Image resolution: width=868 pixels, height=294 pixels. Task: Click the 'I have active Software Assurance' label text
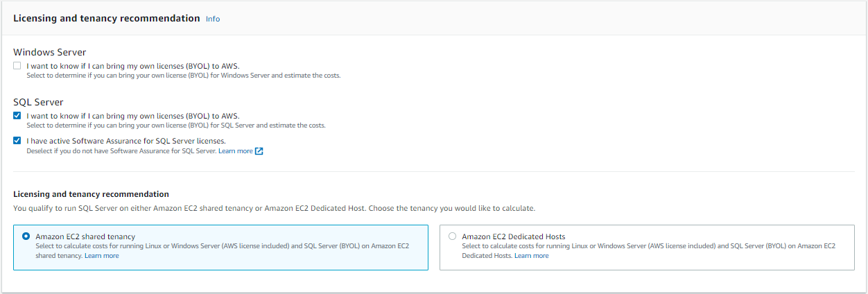[126, 141]
